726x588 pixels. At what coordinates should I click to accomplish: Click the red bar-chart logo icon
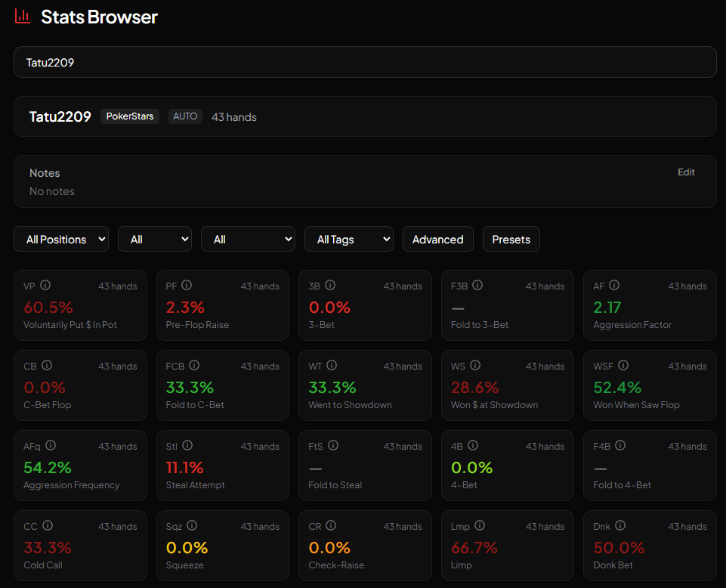(x=22, y=16)
